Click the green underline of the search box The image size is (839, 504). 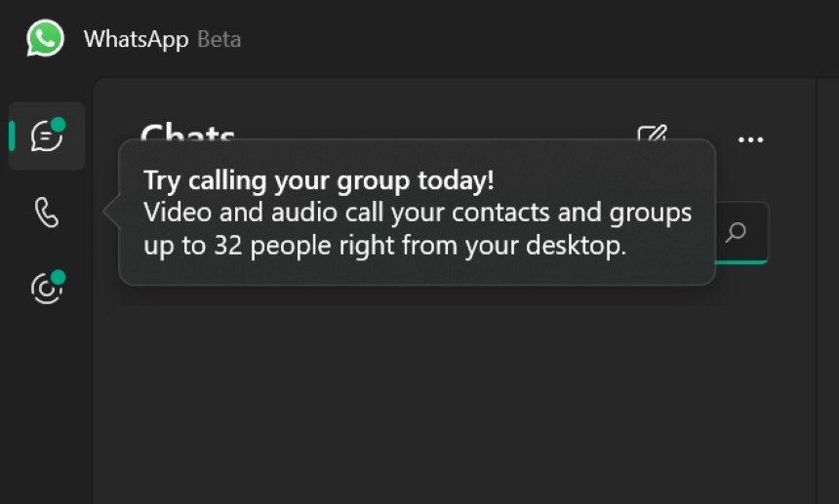[741, 262]
